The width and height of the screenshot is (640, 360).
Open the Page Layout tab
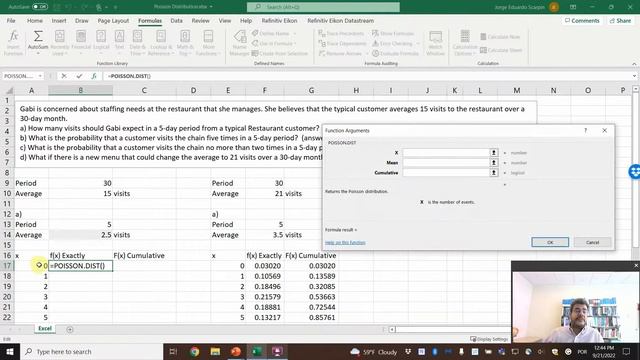[113, 20]
